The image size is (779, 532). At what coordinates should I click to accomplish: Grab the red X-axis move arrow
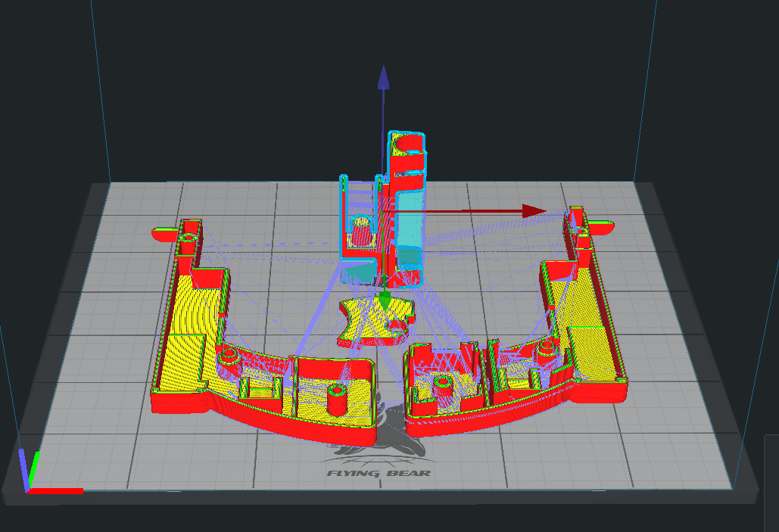pos(534,211)
